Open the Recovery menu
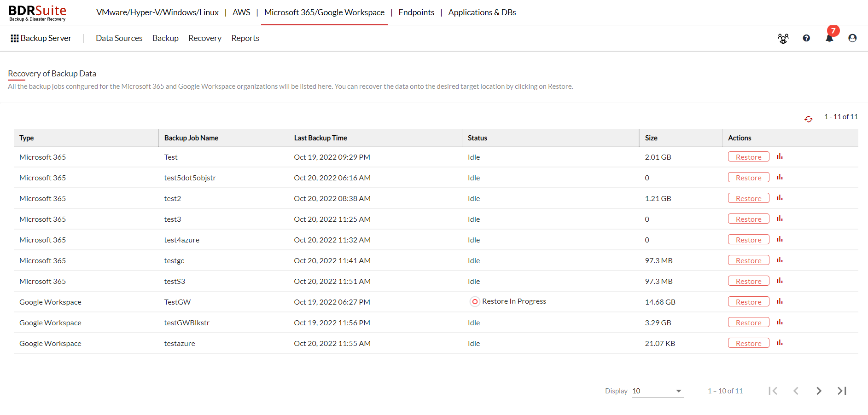 coord(205,38)
